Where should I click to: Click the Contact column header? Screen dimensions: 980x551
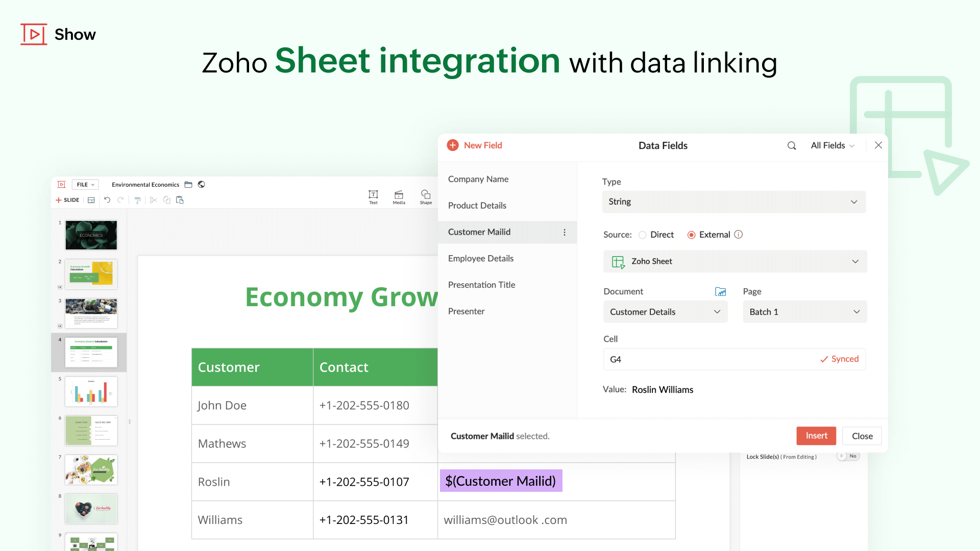click(x=375, y=367)
